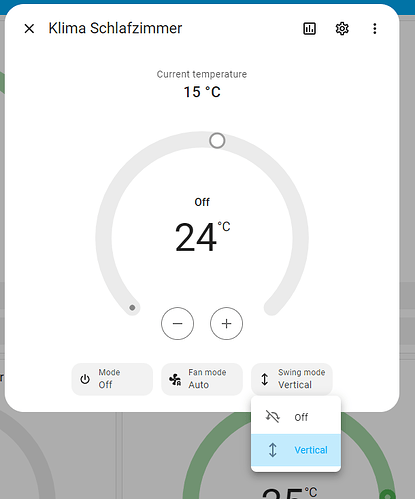Viewport: 415px width, 499px height.
Task: Open the history graph icon
Action: pyautogui.click(x=309, y=29)
